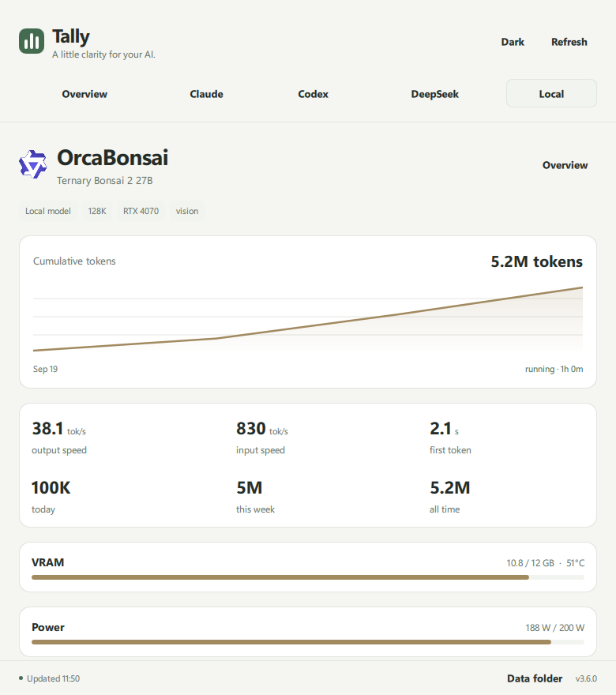Click the Sep 19 chart start date
Image resolution: width=616 pixels, height=695 pixels.
tap(45, 370)
